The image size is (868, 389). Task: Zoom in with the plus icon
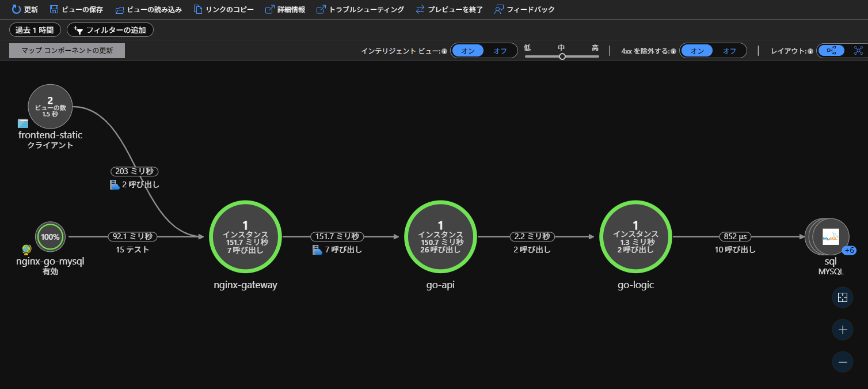[843, 330]
